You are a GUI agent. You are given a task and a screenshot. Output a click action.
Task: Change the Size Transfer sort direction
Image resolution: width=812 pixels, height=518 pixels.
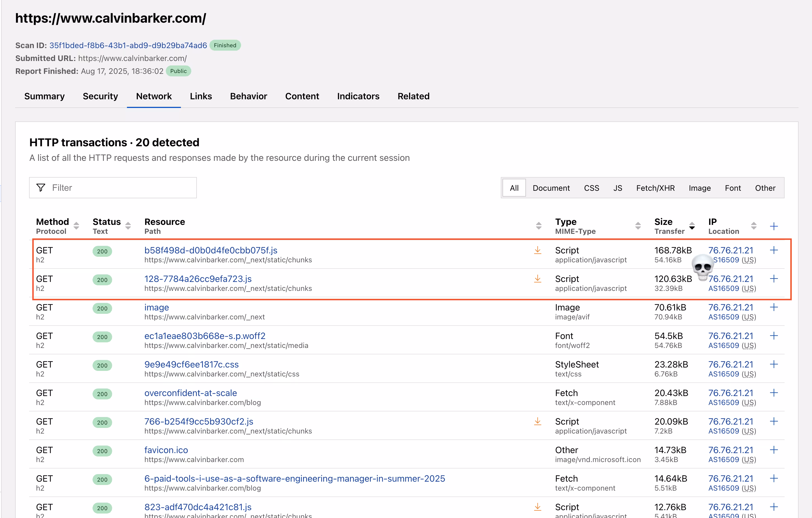tap(692, 226)
